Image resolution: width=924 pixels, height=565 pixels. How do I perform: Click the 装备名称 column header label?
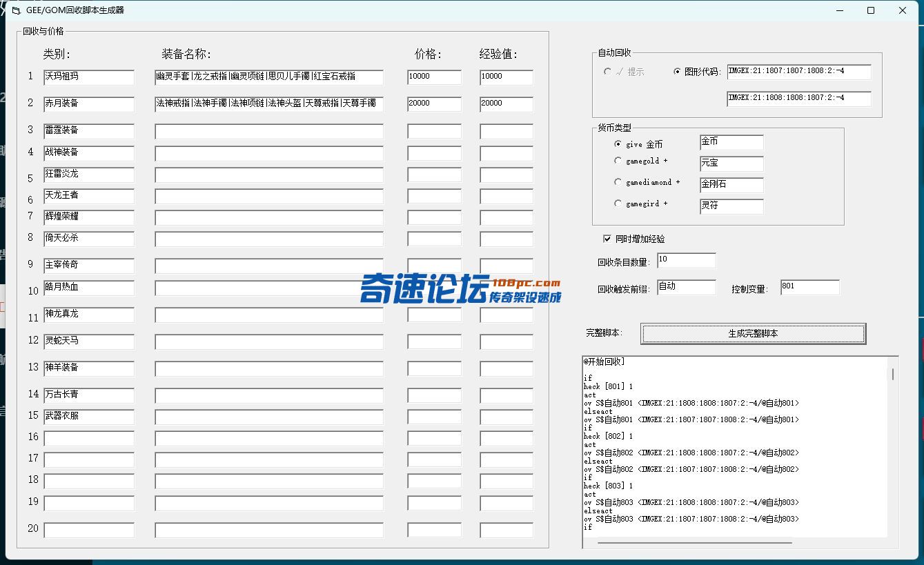[186, 54]
